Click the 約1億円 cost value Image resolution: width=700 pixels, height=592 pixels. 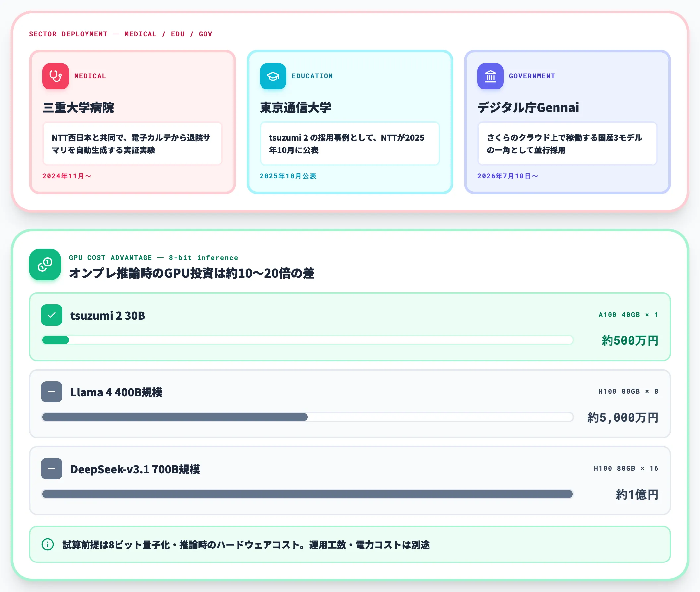pyautogui.click(x=637, y=494)
